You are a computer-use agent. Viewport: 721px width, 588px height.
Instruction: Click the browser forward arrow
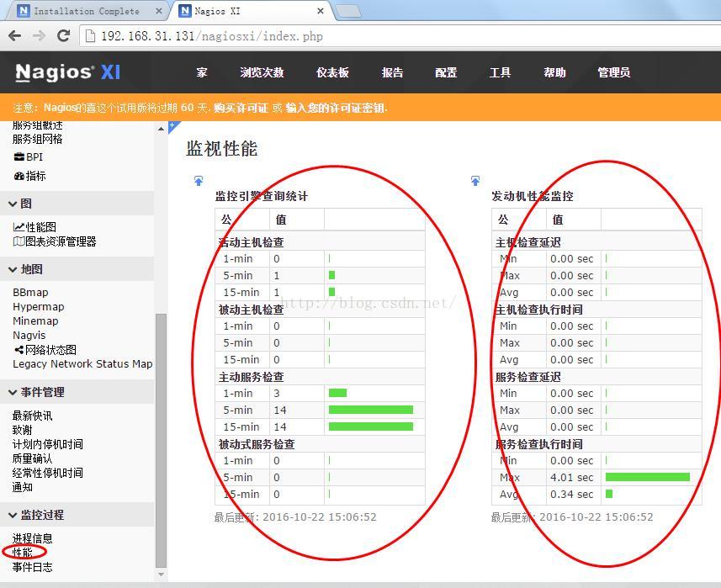pos(40,36)
